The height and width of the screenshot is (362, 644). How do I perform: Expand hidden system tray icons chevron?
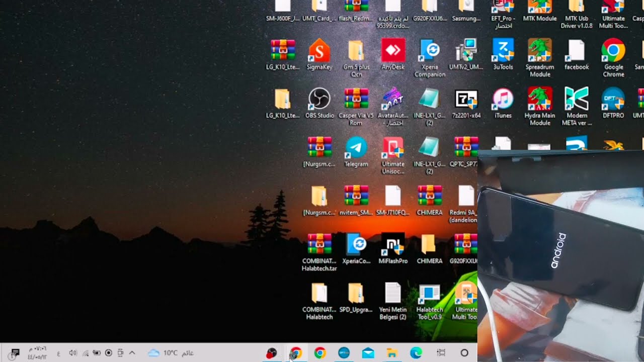(x=132, y=353)
